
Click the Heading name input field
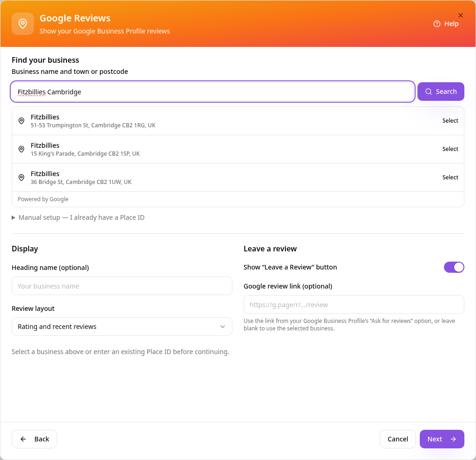tap(122, 286)
